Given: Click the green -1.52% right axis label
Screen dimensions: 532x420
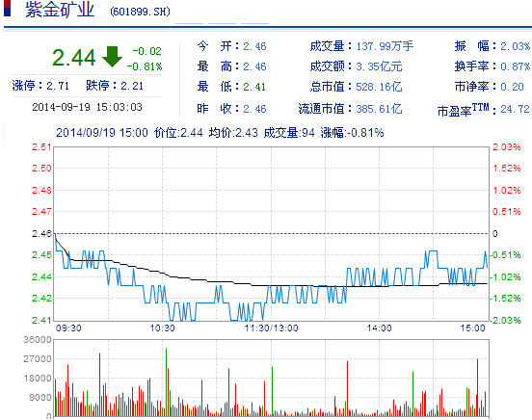Looking at the screenshot, I should [x=505, y=299].
